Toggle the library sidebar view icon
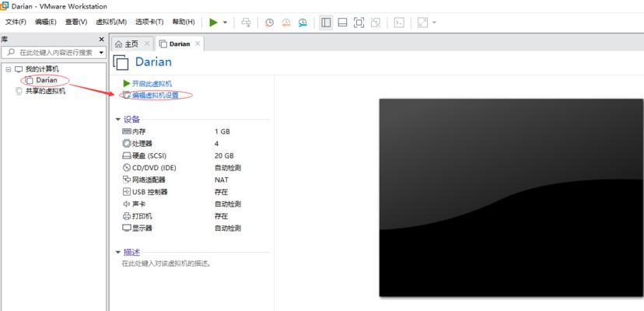 point(326,23)
